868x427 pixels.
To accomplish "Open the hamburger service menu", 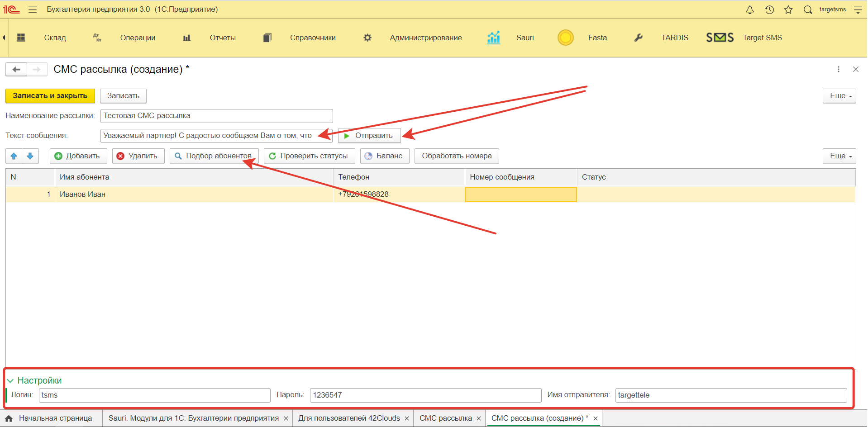I will pyautogui.click(x=33, y=9).
